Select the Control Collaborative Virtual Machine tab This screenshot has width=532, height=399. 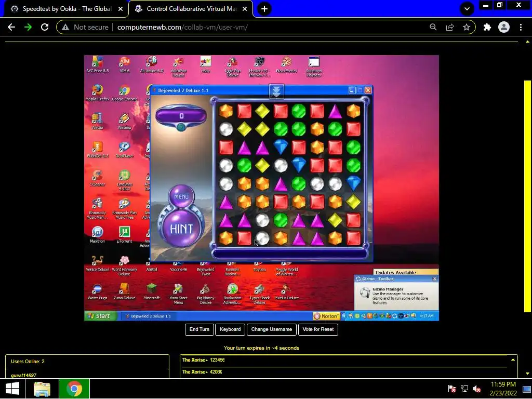tap(191, 9)
